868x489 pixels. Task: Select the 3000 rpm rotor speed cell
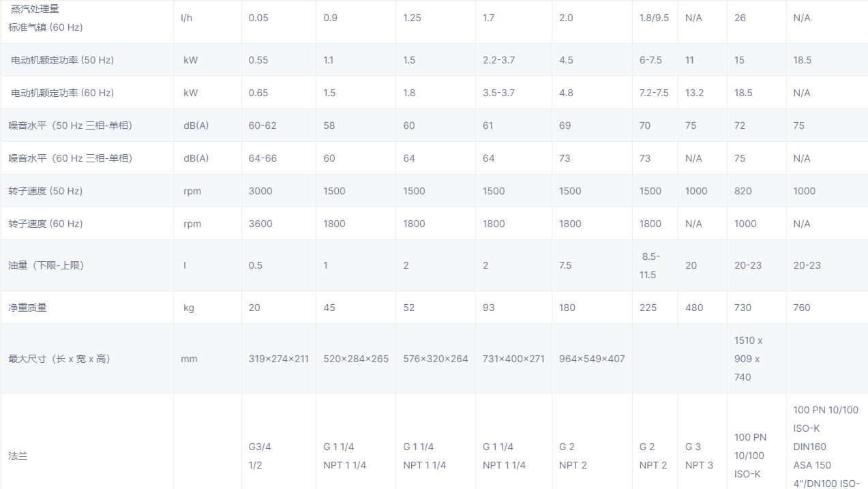260,191
